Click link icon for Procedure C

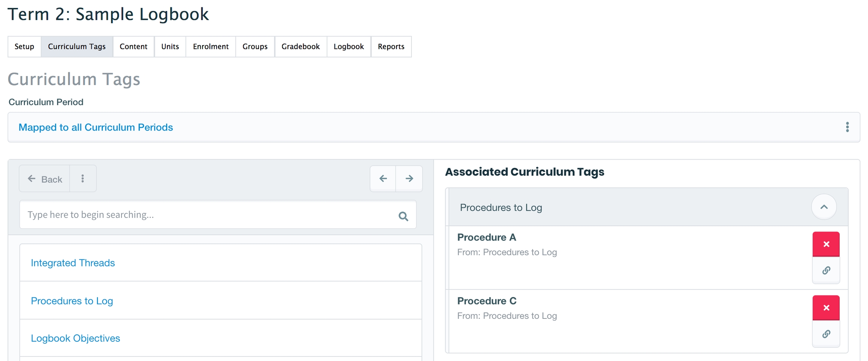click(x=826, y=334)
